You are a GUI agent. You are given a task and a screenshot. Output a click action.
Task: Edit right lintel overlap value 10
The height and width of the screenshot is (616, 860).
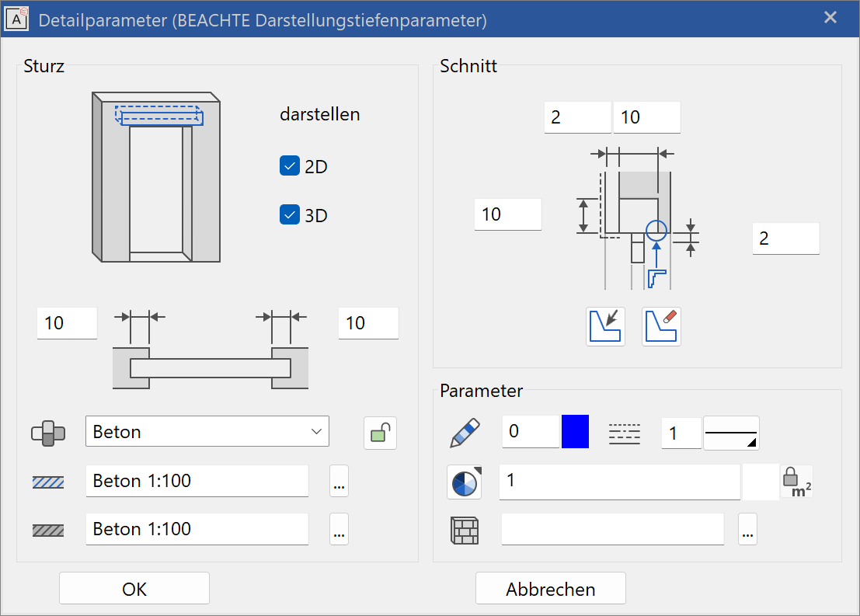[368, 323]
